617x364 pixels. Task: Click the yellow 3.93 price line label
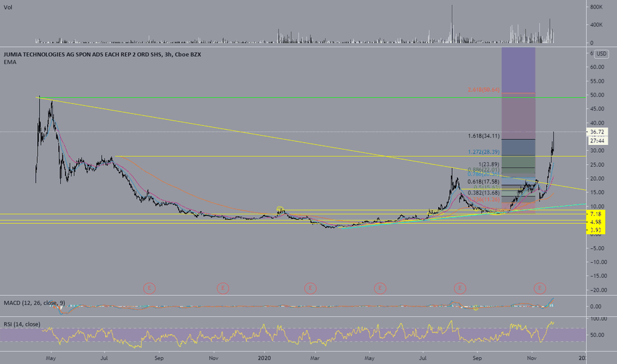[596, 230]
